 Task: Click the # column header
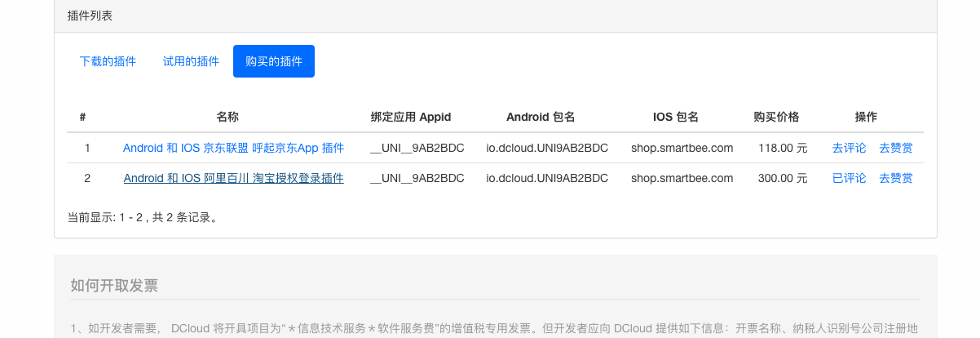click(83, 117)
